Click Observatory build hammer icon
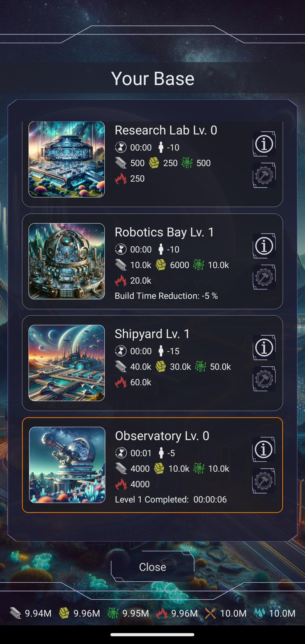Screen dimensions: 305x644 [263, 481]
